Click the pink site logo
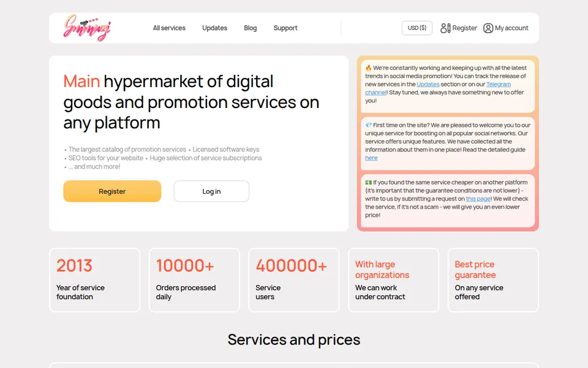 (87, 28)
